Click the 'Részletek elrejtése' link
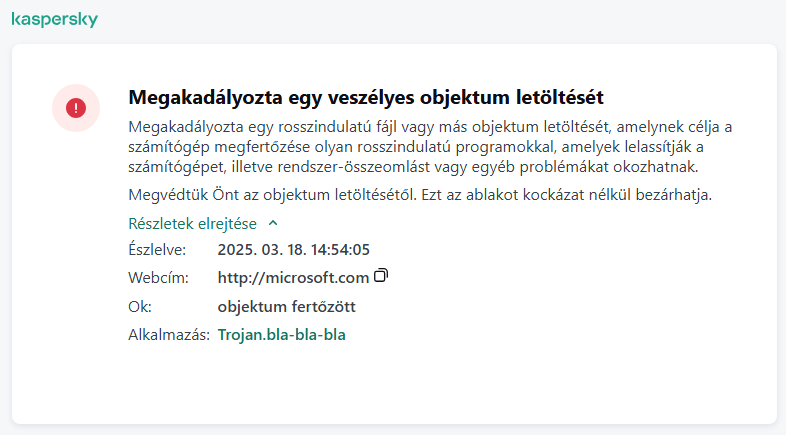Image resolution: width=786 pixels, height=435 pixels. coord(193,224)
